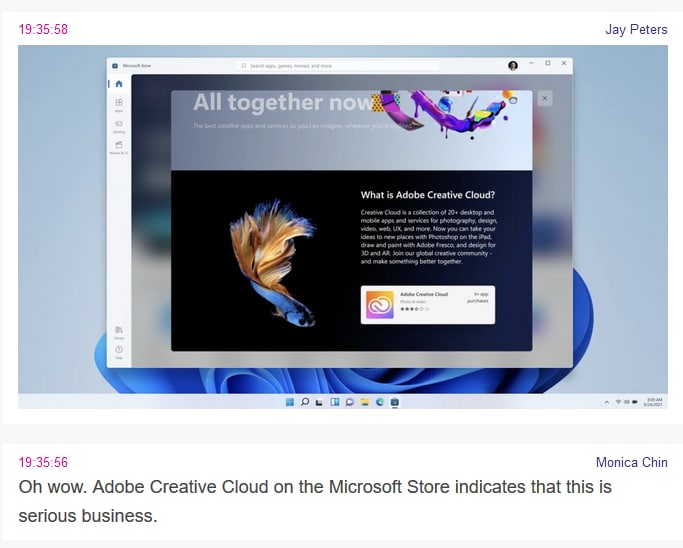
Task: Open Widgets on the taskbar
Action: click(x=335, y=402)
